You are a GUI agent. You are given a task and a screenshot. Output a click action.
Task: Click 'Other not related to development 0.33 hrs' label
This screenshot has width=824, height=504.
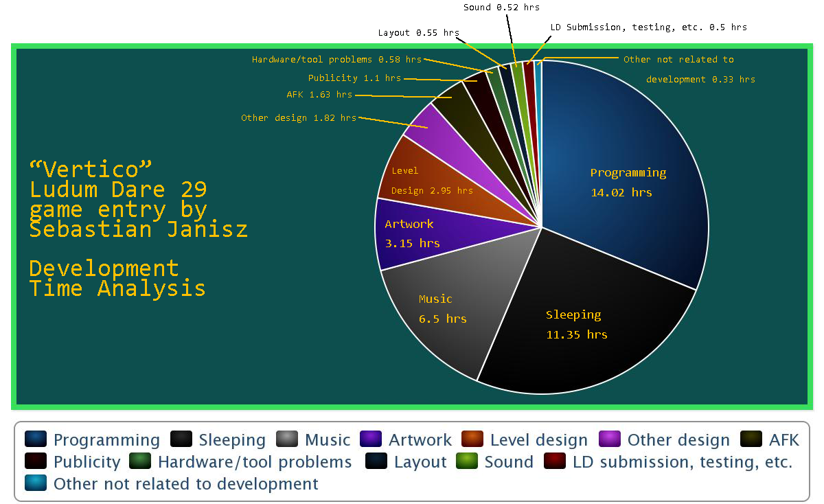click(x=689, y=69)
